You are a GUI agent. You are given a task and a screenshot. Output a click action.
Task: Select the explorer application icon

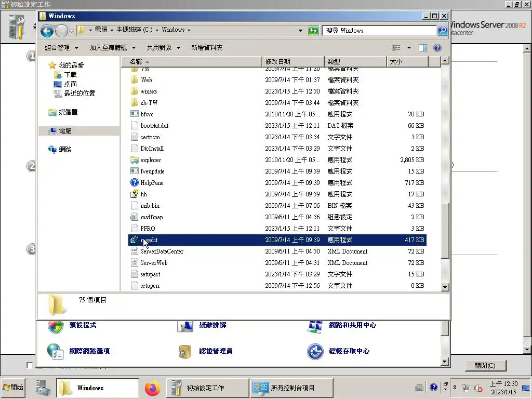135,160
